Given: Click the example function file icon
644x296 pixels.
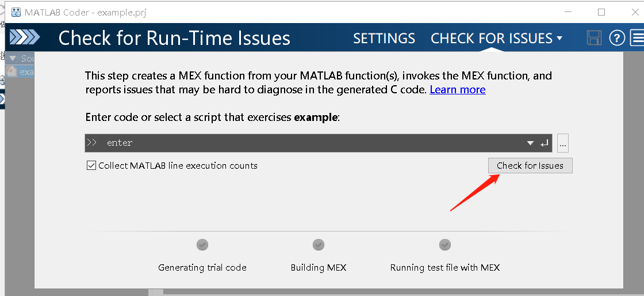Looking at the screenshot, I should click(x=11, y=72).
